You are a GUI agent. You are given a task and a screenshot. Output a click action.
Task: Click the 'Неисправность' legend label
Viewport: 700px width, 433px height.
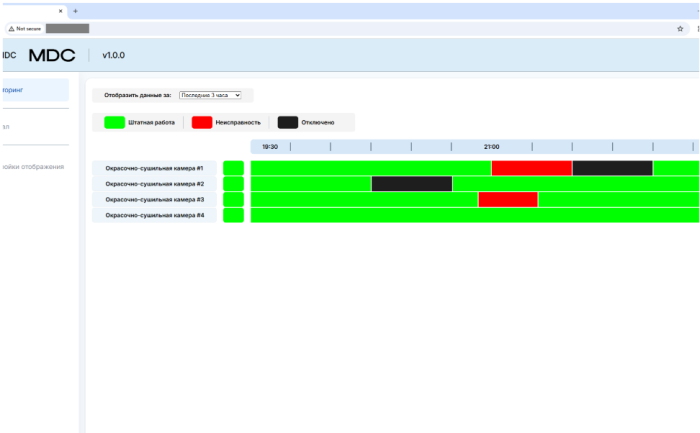click(238, 122)
